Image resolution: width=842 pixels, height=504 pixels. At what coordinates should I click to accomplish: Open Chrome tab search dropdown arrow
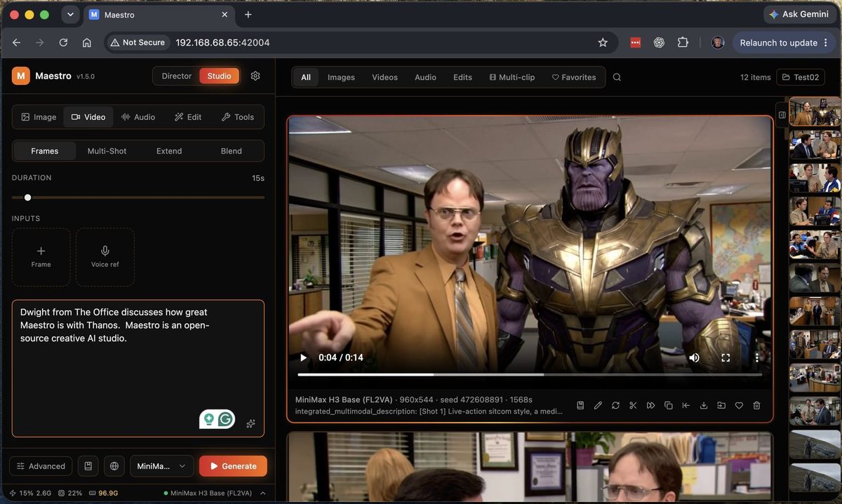click(x=70, y=14)
